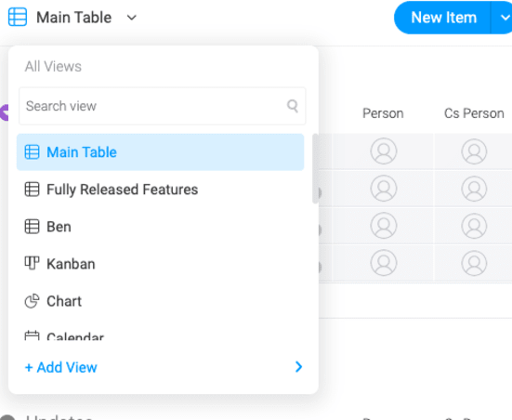Expand Add View options with right chevron
Viewport: 512px width, 420px height.
coord(298,367)
